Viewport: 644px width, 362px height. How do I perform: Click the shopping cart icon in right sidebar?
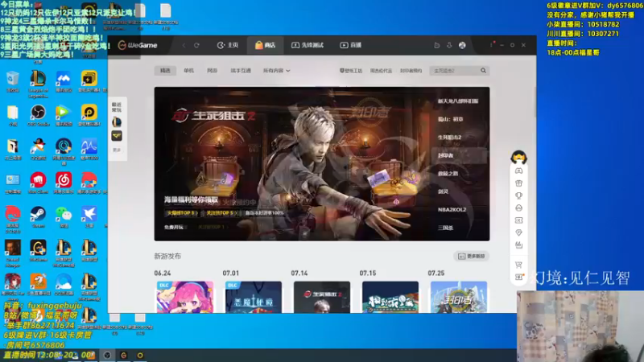coord(518,265)
